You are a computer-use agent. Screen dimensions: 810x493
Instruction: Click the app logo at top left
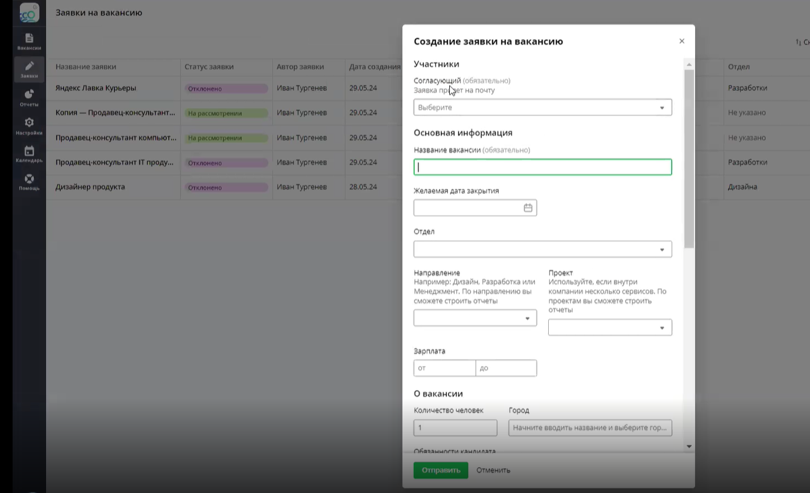click(x=29, y=13)
